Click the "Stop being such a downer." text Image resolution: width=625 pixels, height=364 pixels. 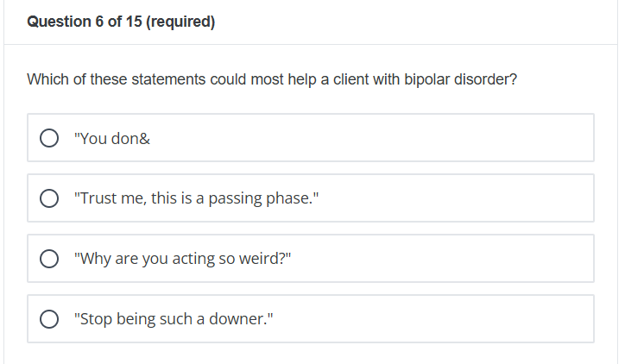point(174,319)
